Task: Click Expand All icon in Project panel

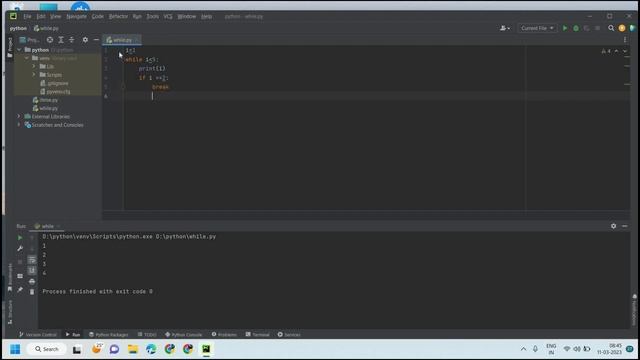Action: pyautogui.click(x=61, y=40)
